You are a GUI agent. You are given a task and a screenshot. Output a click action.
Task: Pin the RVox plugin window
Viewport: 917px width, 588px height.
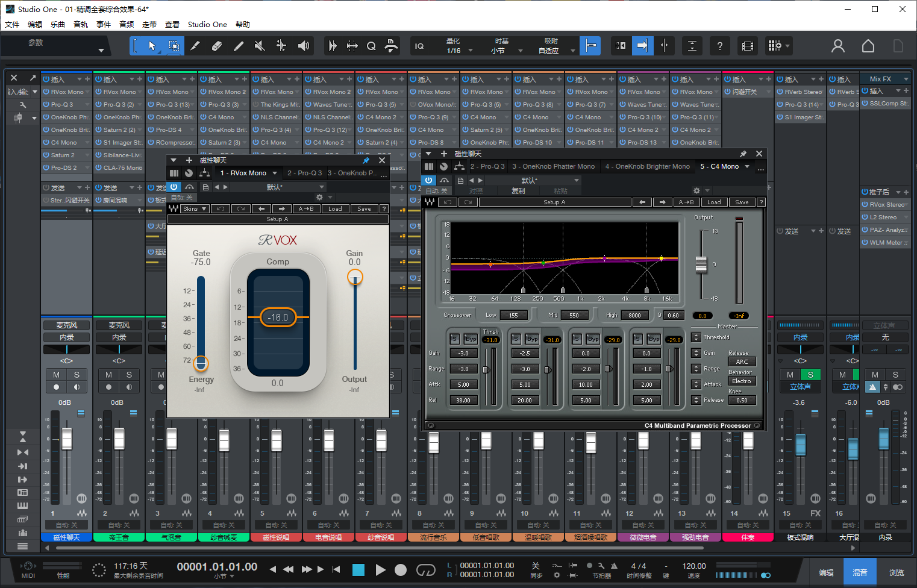pos(366,160)
